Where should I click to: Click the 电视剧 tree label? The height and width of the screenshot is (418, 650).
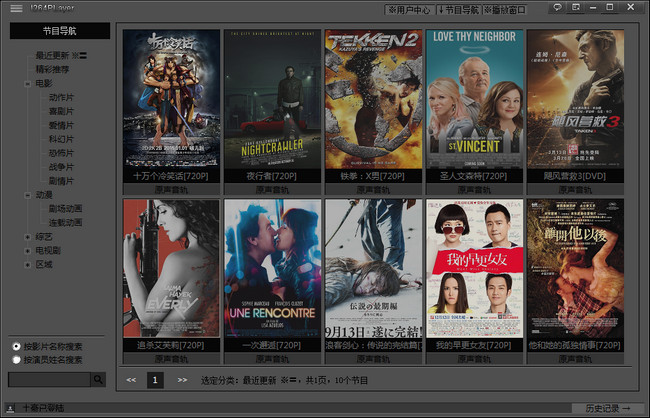click(48, 250)
